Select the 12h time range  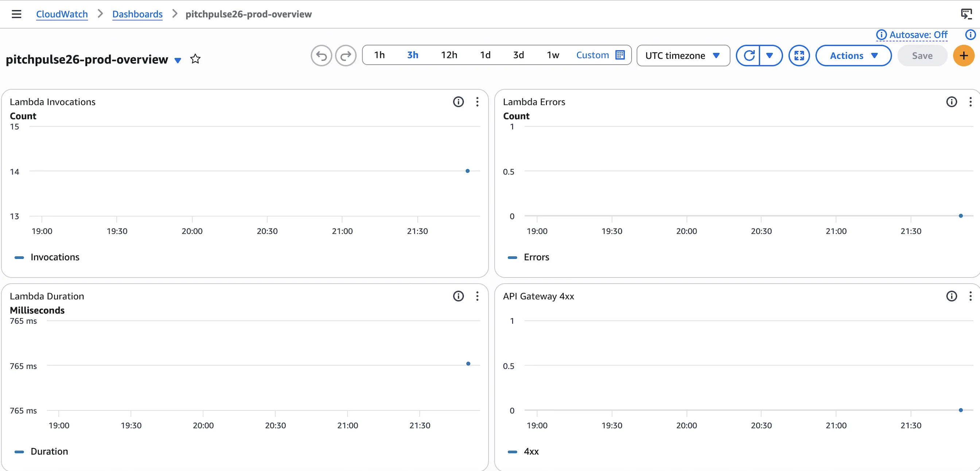[x=449, y=55]
